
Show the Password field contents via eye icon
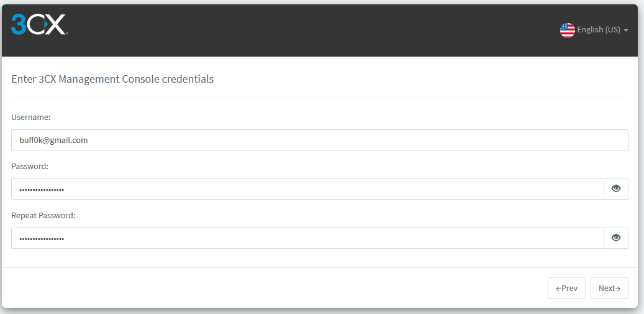[x=615, y=188]
